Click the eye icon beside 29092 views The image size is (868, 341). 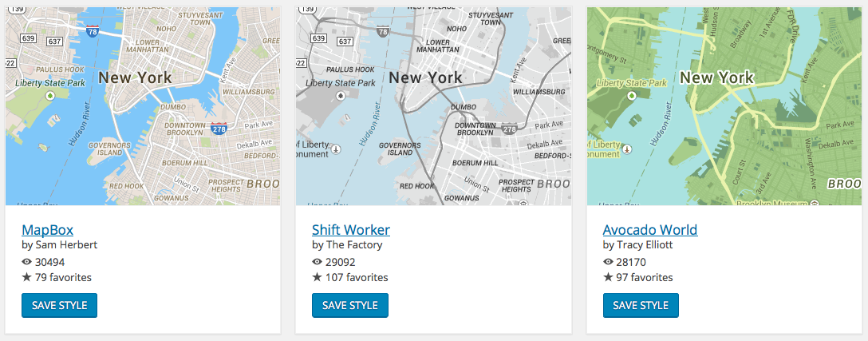317,262
